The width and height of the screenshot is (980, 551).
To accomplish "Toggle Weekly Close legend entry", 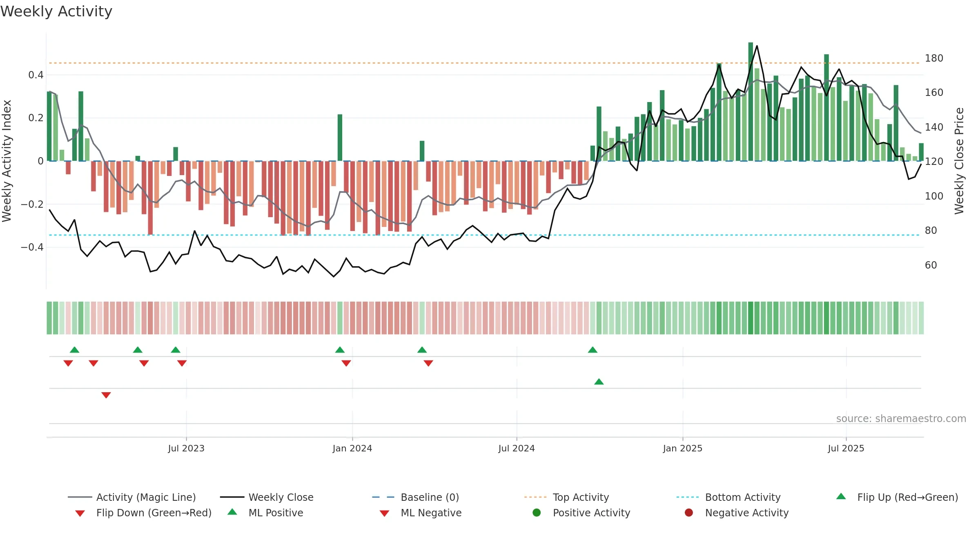I will 267,497.
